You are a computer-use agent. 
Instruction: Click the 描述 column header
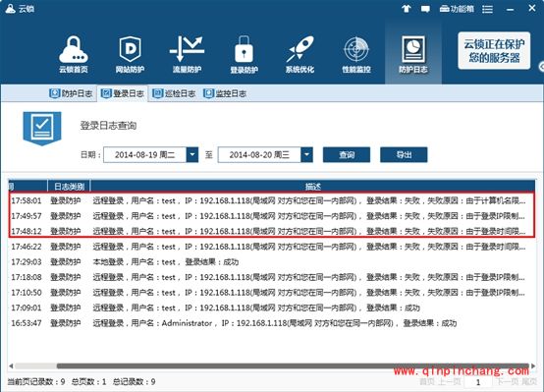coord(312,187)
